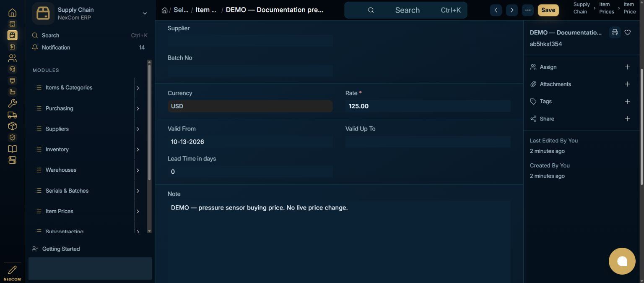The height and width of the screenshot is (283, 644).
Task: Open the chat bubble widget
Action: point(622,261)
